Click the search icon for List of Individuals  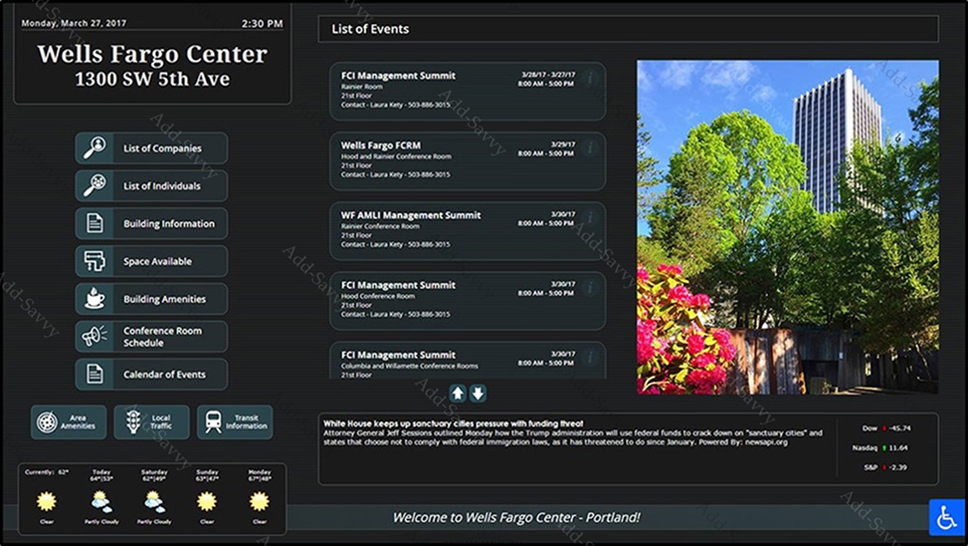click(94, 185)
